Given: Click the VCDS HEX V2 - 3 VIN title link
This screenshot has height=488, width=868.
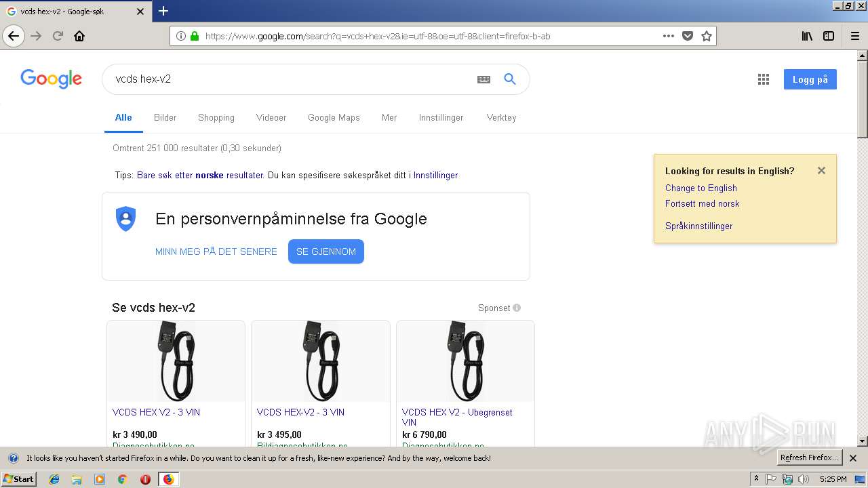Looking at the screenshot, I should coord(156,412).
